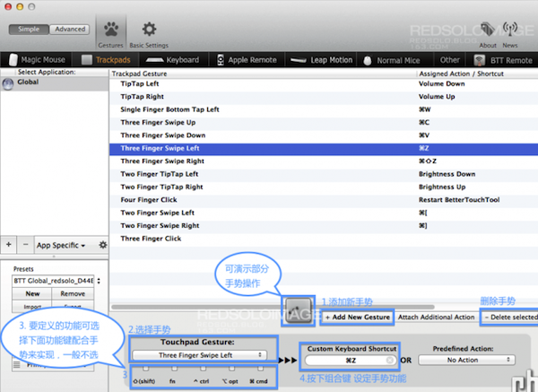The image size is (538, 392).
Task: Enable the fn modifier checkbox
Action: pos(174,369)
